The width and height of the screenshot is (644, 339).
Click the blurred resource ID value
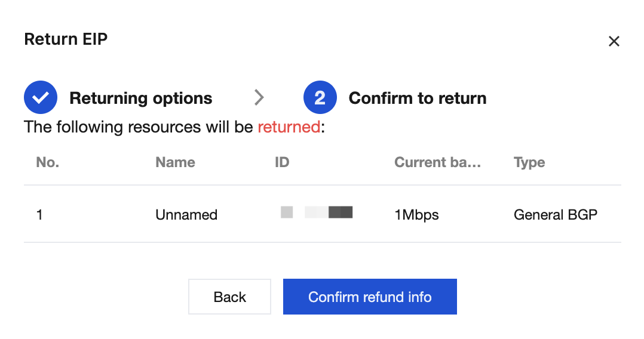[x=317, y=212]
